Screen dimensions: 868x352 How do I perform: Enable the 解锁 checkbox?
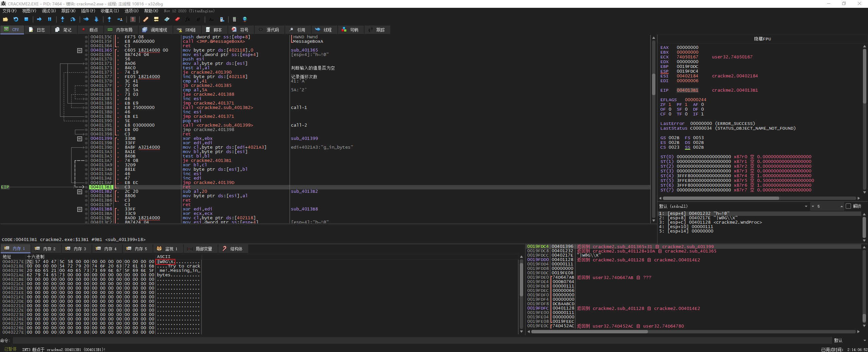pyautogui.click(x=848, y=206)
